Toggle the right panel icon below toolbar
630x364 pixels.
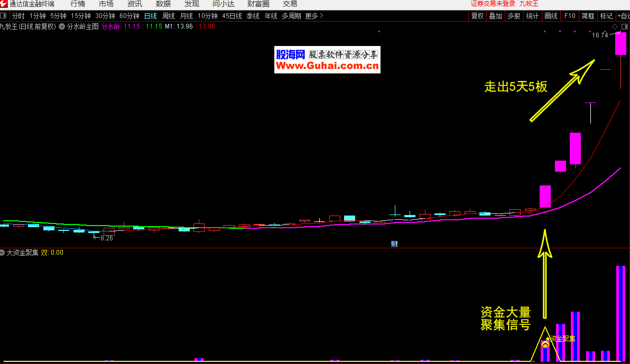(x=624, y=26)
